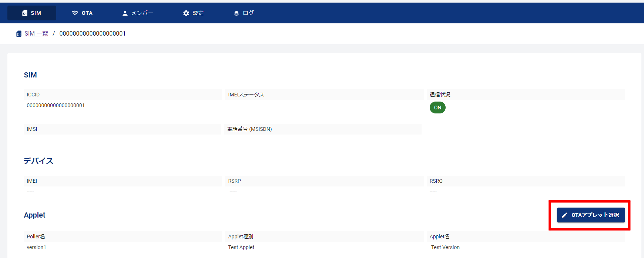Click the RSRQ label
This screenshot has width=644, height=258.
(436, 181)
